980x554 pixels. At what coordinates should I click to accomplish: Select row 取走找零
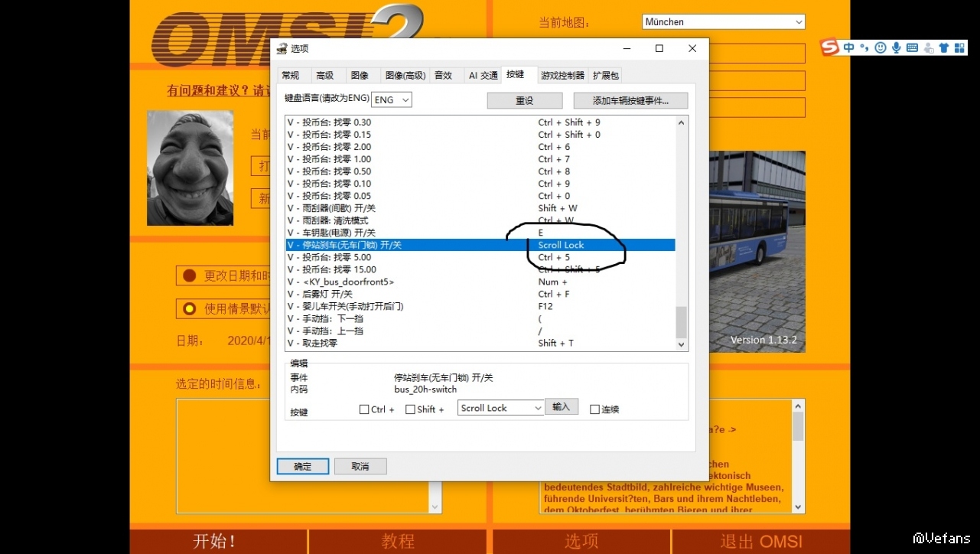pos(480,343)
